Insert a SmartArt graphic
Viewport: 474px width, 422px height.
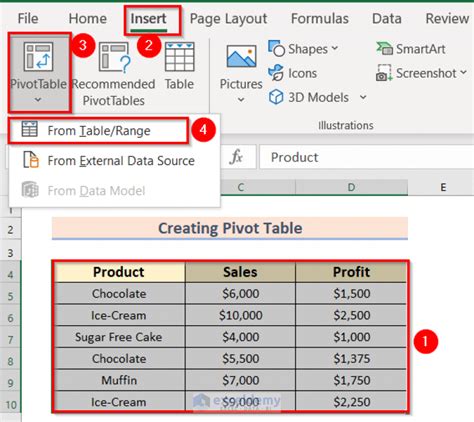411,49
